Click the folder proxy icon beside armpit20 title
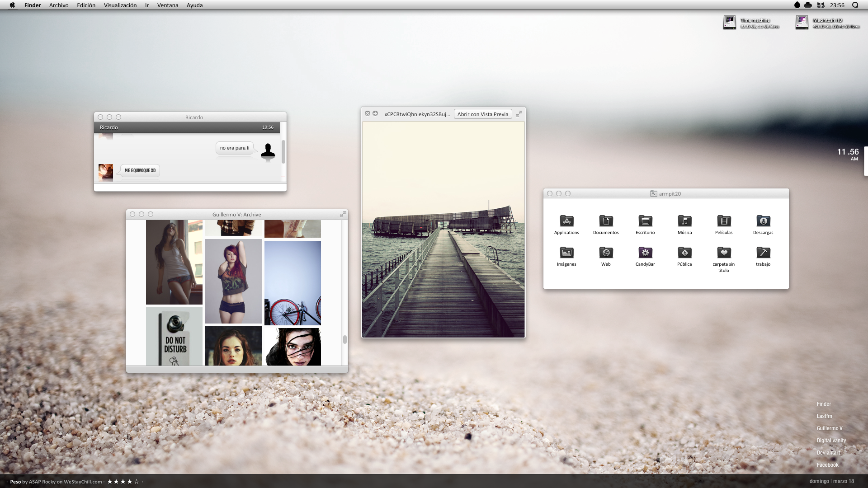The height and width of the screenshot is (488, 868). tap(653, 193)
